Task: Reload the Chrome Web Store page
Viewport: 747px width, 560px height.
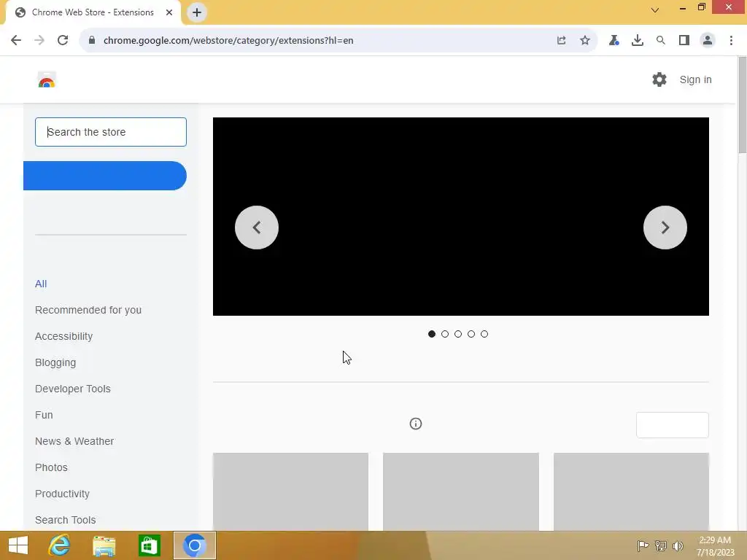Action: click(x=63, y=41)
